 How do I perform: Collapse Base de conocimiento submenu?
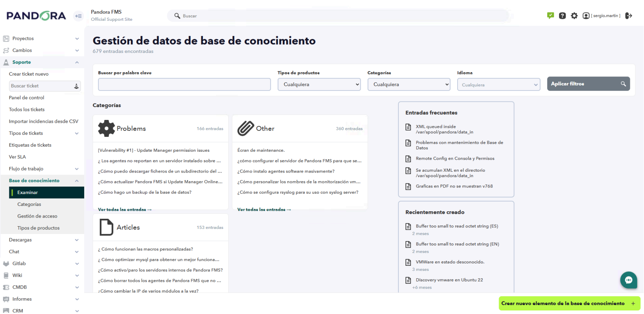coord(77,180)
